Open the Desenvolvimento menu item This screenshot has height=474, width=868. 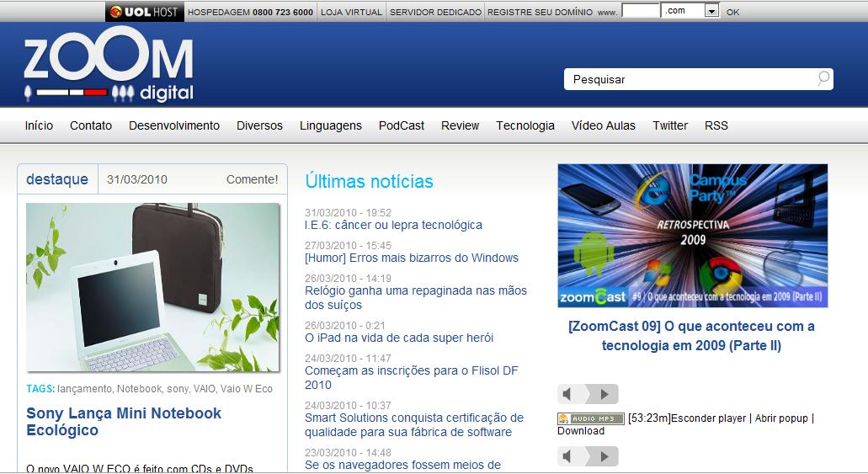click(x=174, y=125)
